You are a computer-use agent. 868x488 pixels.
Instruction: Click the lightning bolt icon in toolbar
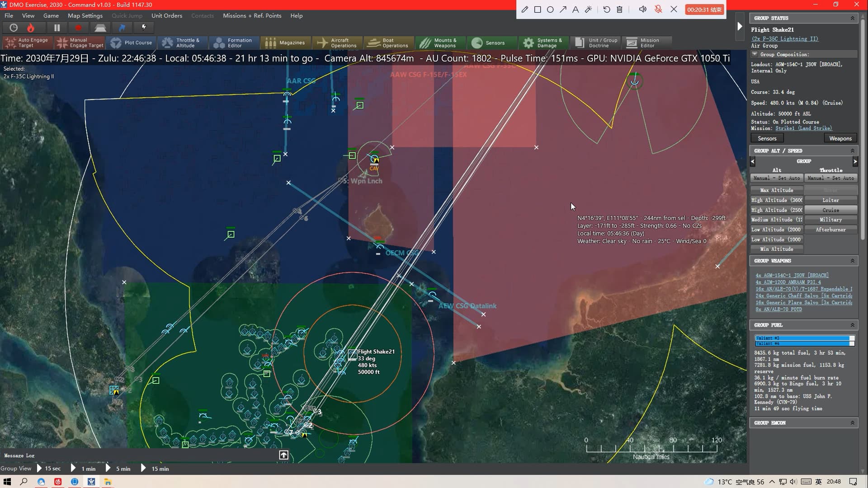pos(144,28)
